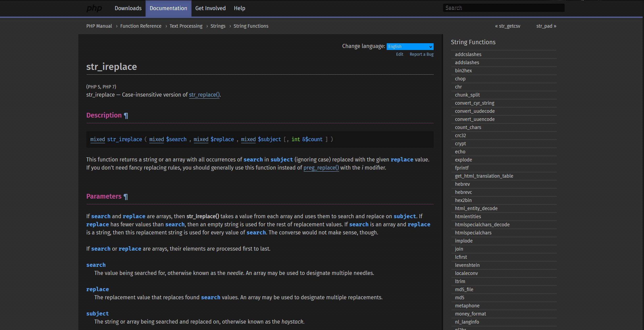644x330 pixels.
Task: Open the Change language dropdown
Action: (410, 47)
